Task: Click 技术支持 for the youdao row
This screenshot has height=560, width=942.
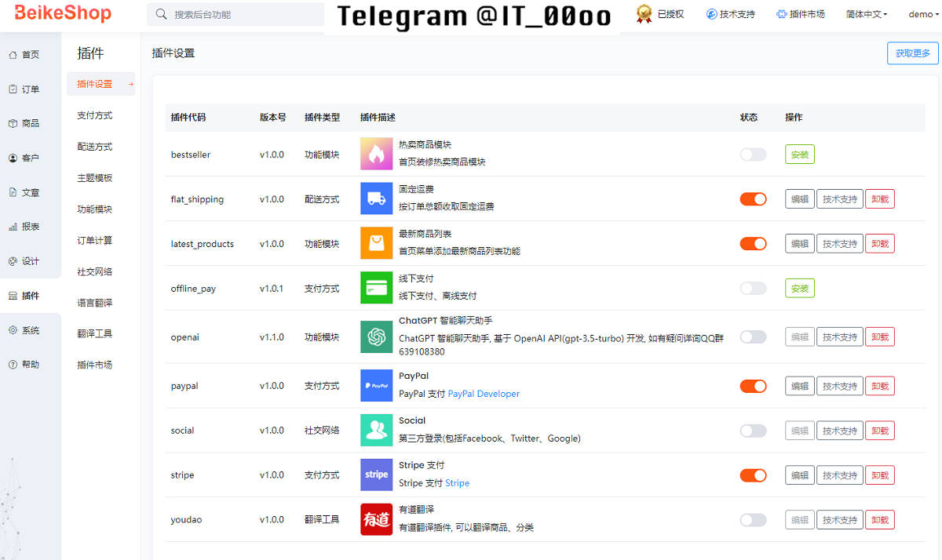Action: (x=840, y=520)
